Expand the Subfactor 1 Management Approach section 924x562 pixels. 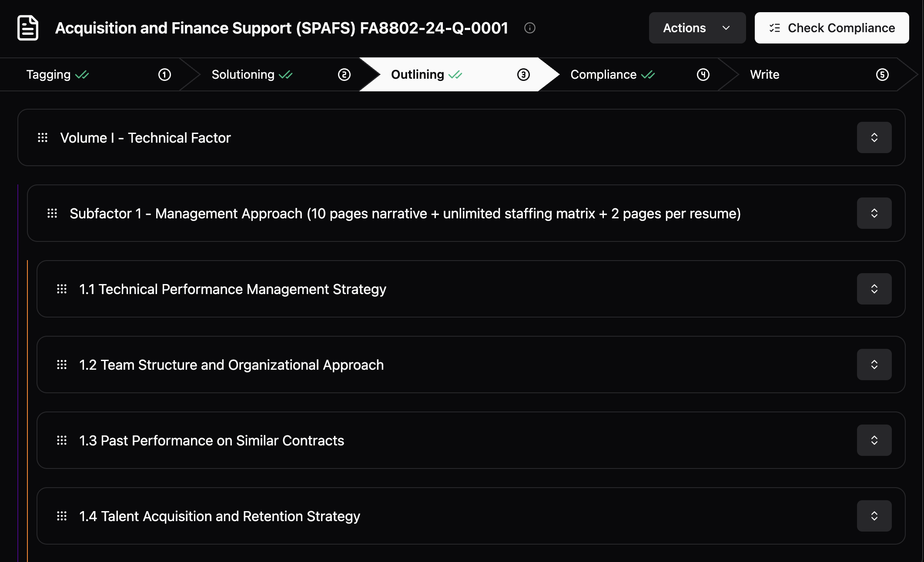(x=874, y=213)
